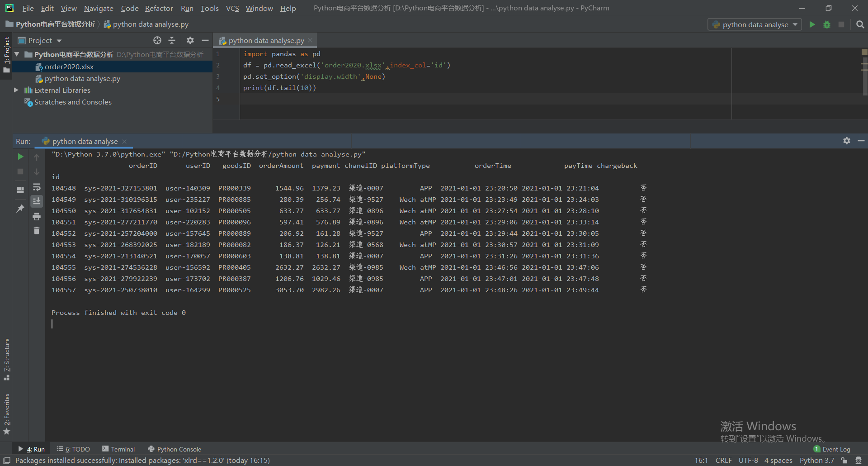
Task: Open the Z: Structure side tab
Action: click(6, 360)
